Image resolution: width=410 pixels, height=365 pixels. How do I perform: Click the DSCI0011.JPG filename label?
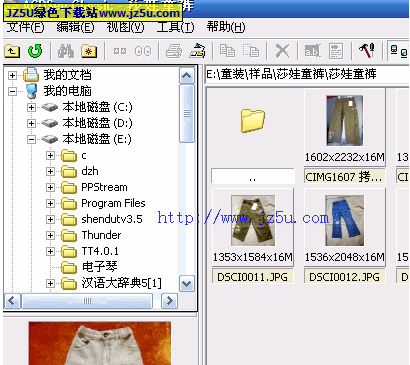pyautogui.click(x=253, y=277)
